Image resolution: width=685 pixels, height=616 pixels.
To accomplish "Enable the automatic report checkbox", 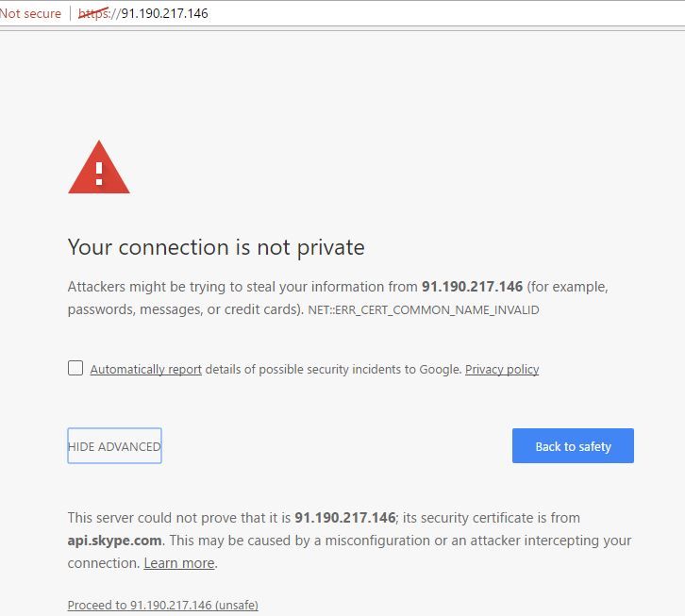I will (x=75, y=368).
